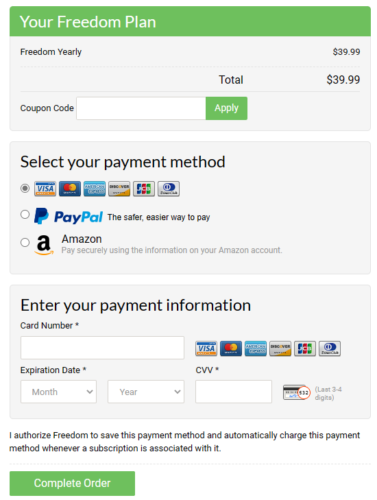Viewport: 377px width, 500px height.
Task: Click the Discover icon in payment methods
Action: click(119, 189)
